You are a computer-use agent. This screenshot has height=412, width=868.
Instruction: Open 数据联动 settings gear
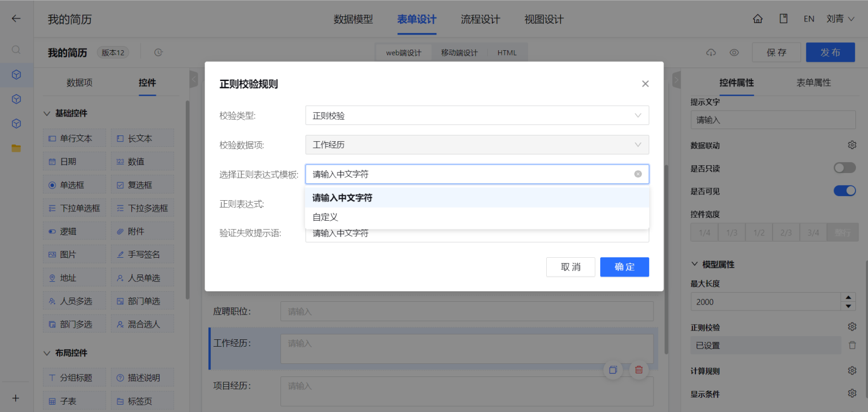coord(852,145)
